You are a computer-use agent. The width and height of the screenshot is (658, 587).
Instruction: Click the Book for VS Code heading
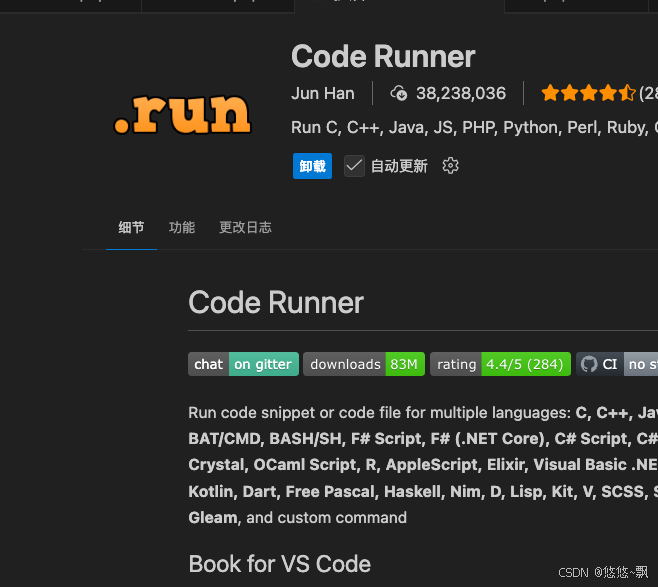point(279,564)
